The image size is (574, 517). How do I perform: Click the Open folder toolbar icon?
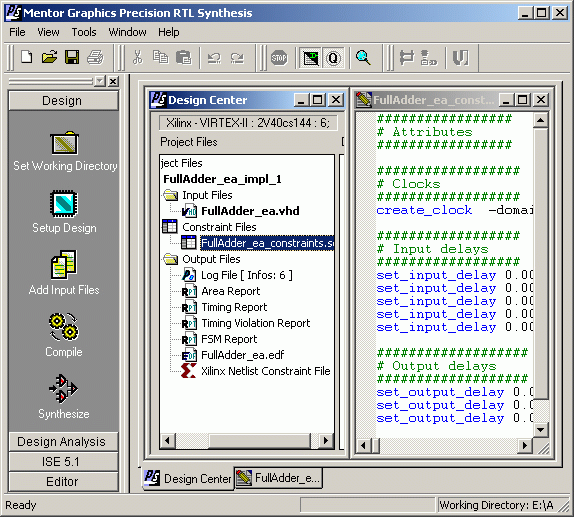coord(49,57)
